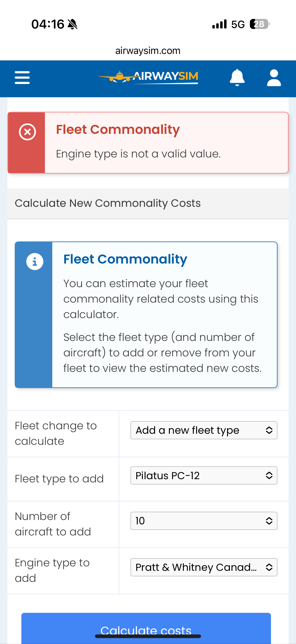This screenshot has height=644, width=296.
Task: Tap the airwaysim.com address bar
Action: click(x=148, y=51)
